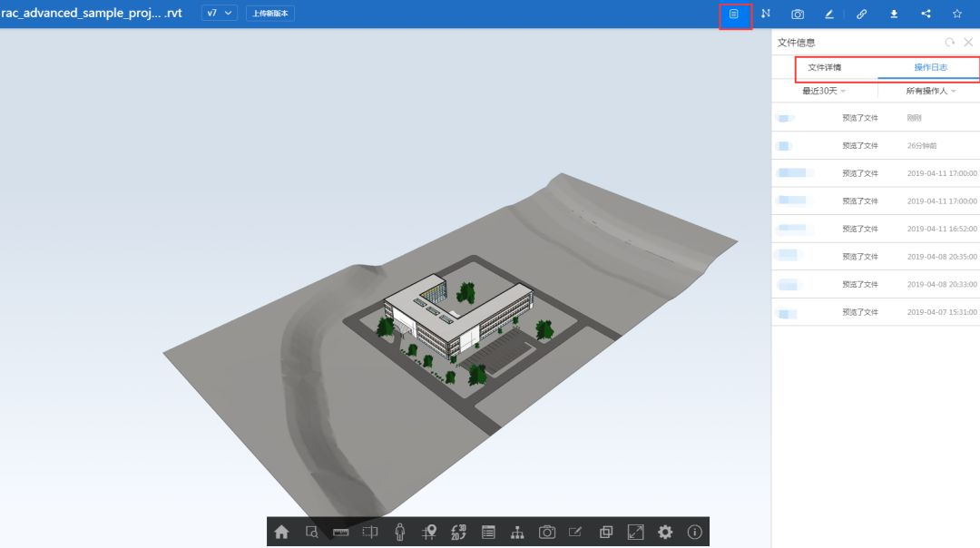Open the v7 version dropdown

pyautogui.click(x=219, y=14)
